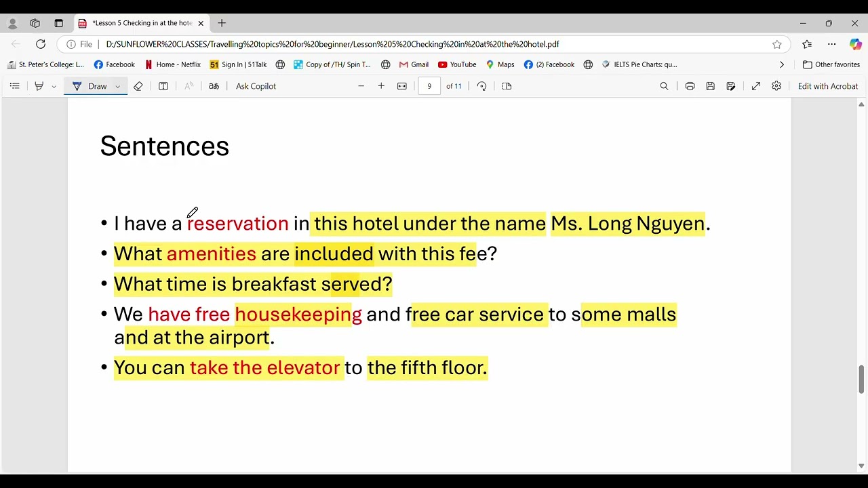868x488 pixels.
Task: Open the Tab actions menu
Action: pos(59,23)
